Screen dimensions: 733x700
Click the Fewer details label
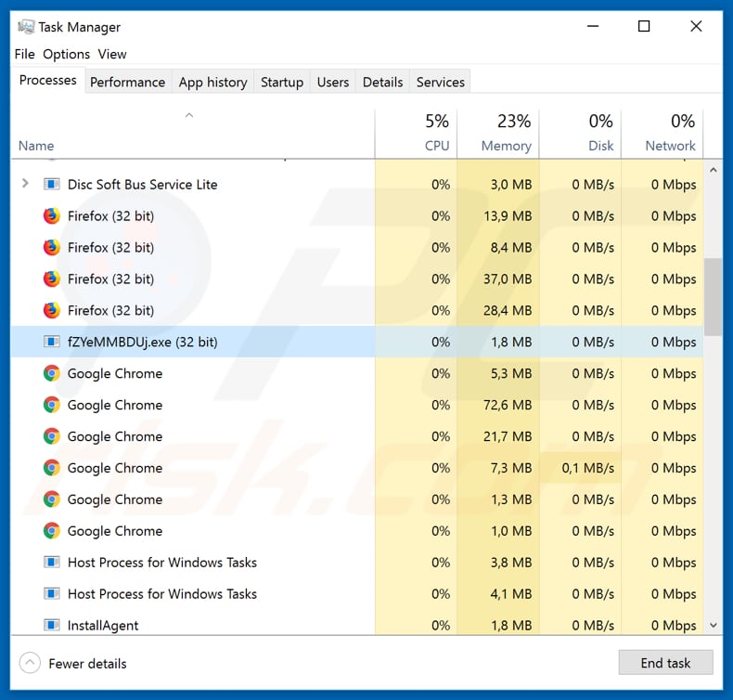(x=87, y=664)
